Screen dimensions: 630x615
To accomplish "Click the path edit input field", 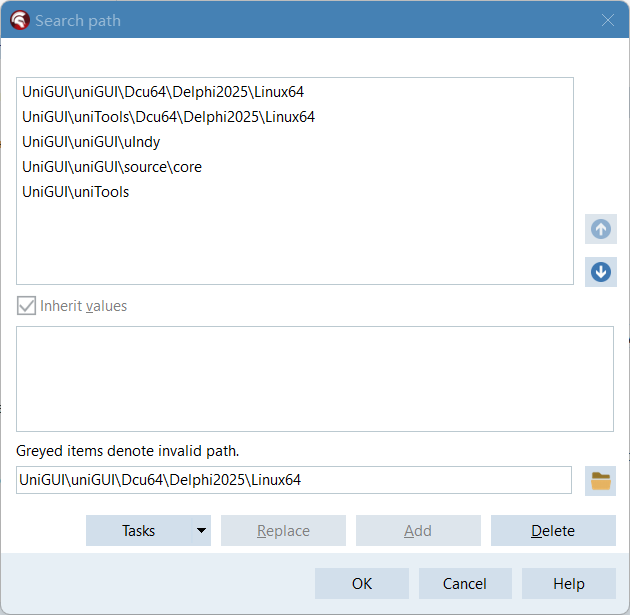I will (x=294, y=480).
